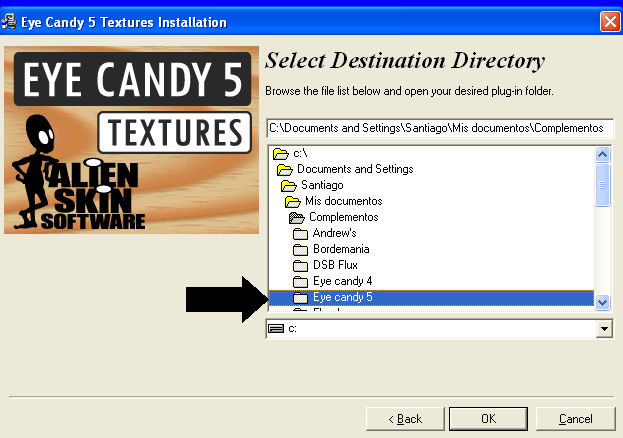Click Cancel to abort installation
The image size is (623, 438).
pyautogui.click(x=575, y=418)
